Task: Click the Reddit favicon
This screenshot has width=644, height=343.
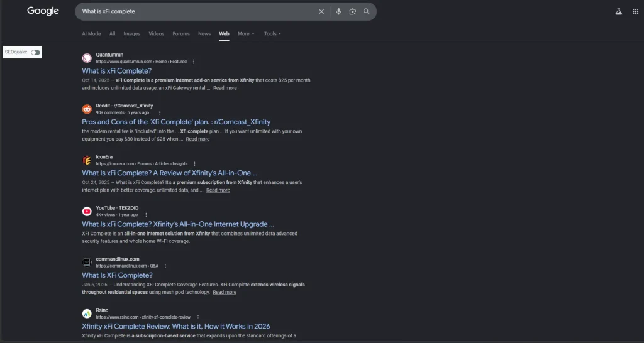Action: (x=87, y=109)
